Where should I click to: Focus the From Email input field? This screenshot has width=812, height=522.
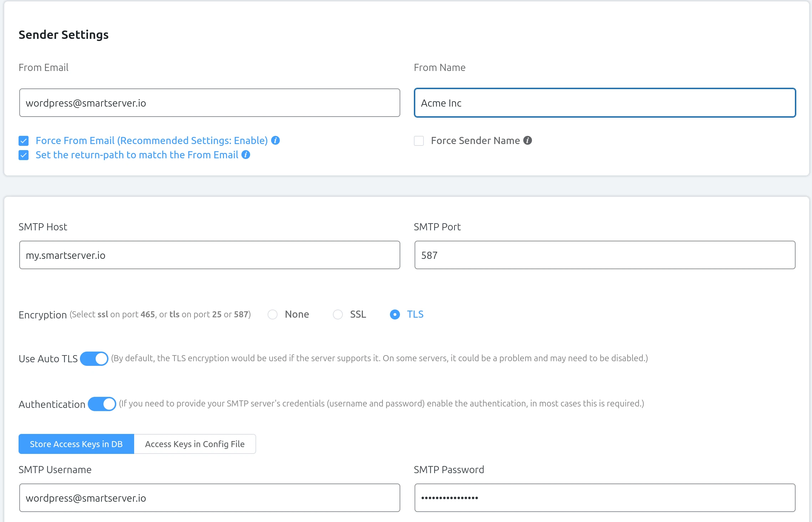(209, 103)
